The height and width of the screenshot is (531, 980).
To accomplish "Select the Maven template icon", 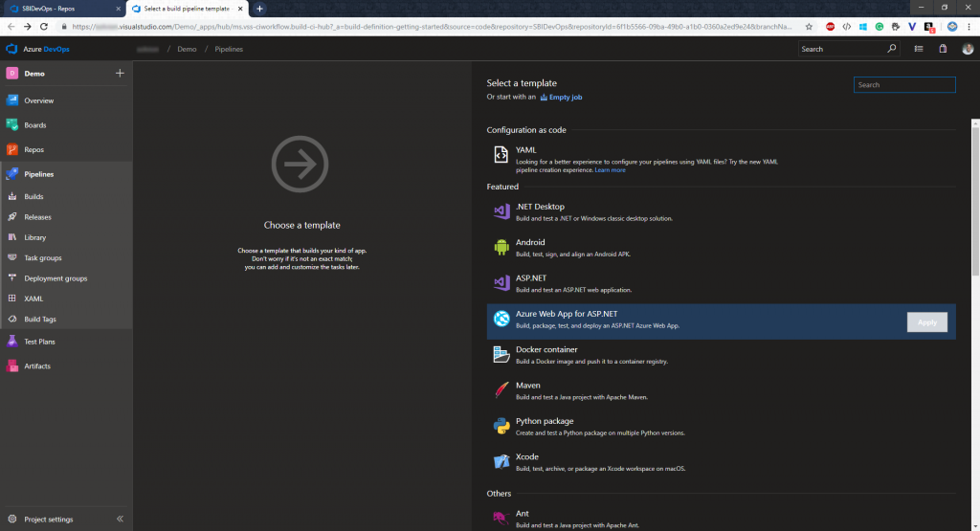I will pos(501,389).
